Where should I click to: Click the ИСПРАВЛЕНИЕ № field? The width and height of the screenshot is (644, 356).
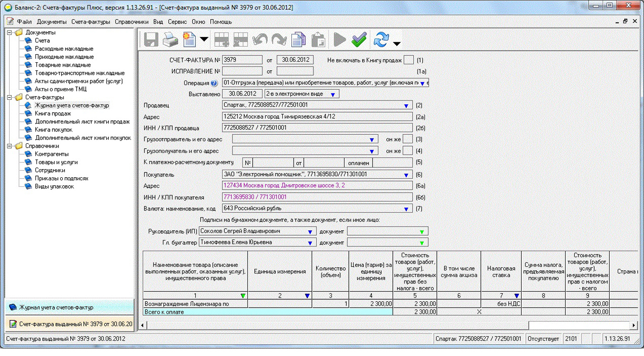tap(242, 71)
